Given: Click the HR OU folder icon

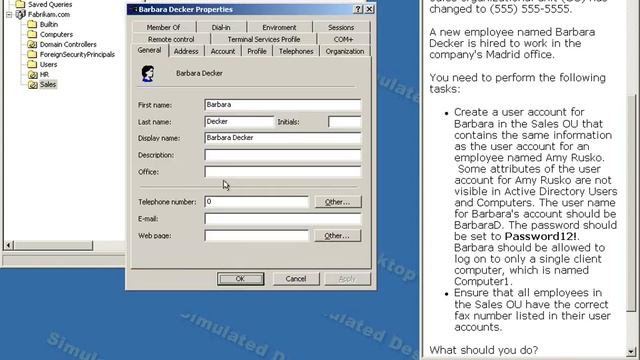Looking at the screenshot, I should [x=32, y=75].
